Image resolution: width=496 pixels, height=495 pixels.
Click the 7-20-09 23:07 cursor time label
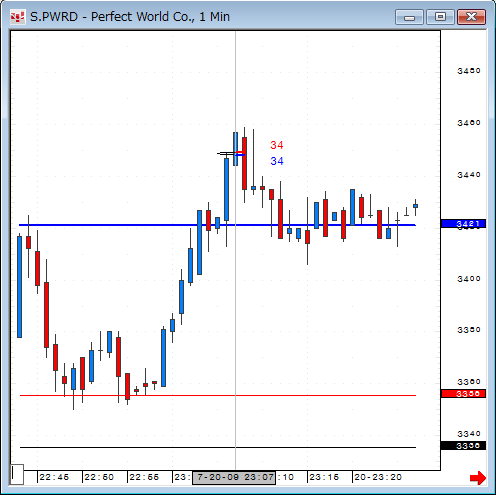click(x=234, y=478)
